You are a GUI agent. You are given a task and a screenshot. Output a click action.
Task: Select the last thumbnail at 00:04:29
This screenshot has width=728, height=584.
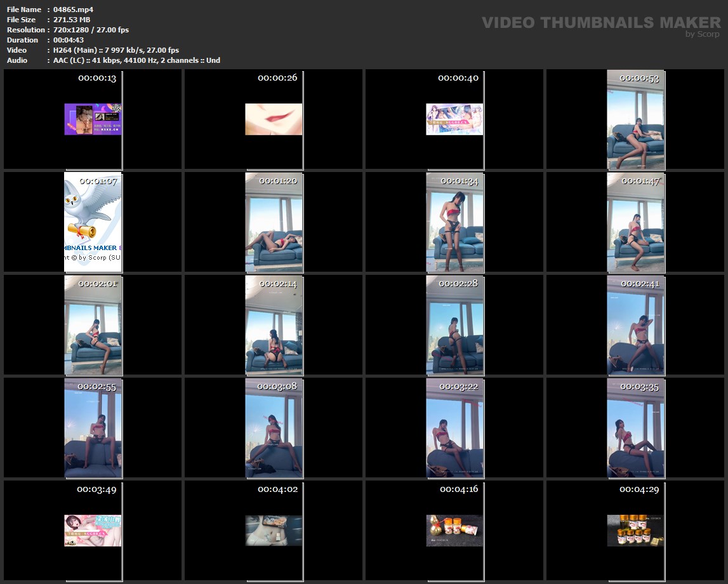pyautogui.click(x=635, y=531)
